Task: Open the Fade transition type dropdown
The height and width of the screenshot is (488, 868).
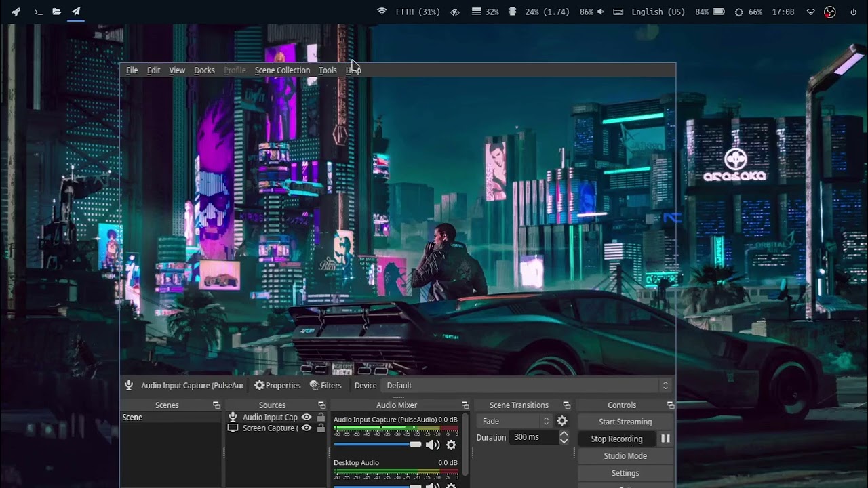Action: coord(515,421)
